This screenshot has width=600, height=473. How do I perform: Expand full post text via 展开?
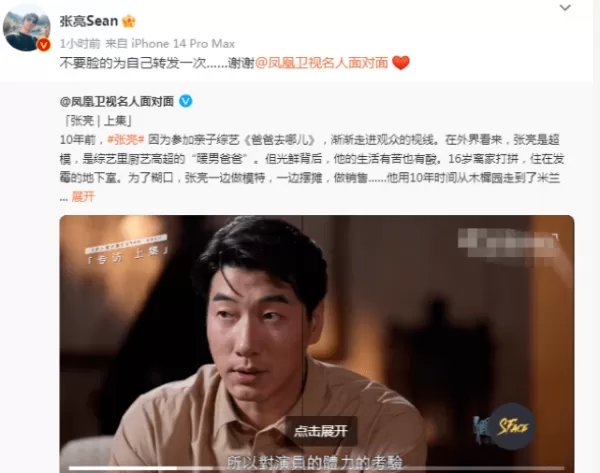click(83, 197)
